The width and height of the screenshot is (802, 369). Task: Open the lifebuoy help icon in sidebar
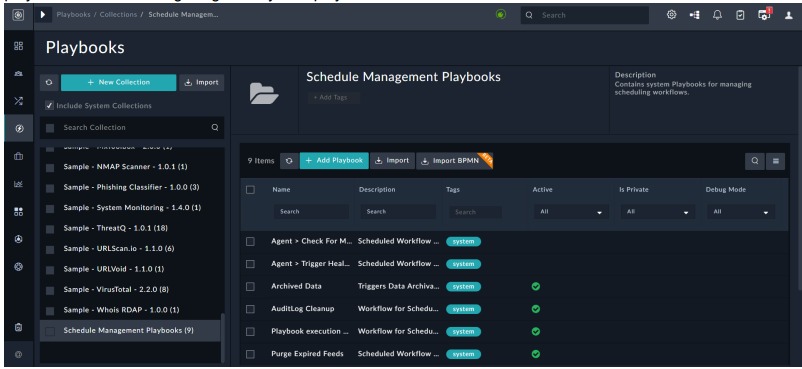click(x=18, y=267)
